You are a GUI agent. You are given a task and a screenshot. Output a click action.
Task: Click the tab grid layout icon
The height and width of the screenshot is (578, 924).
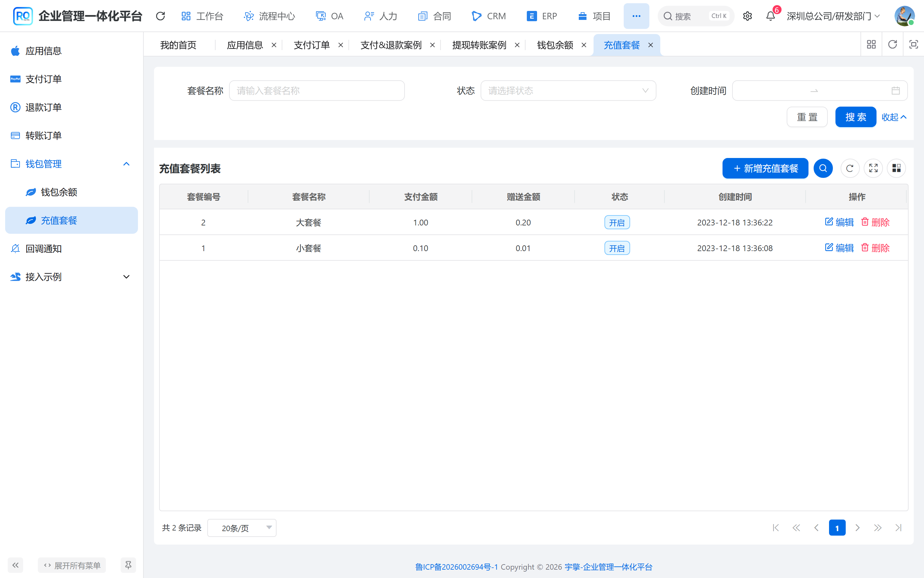871,45
